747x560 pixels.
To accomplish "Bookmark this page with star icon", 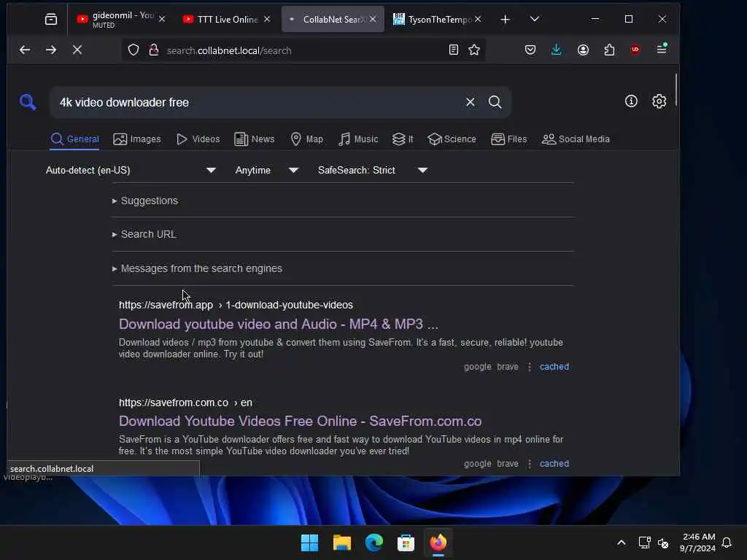I will pos(474,50).
